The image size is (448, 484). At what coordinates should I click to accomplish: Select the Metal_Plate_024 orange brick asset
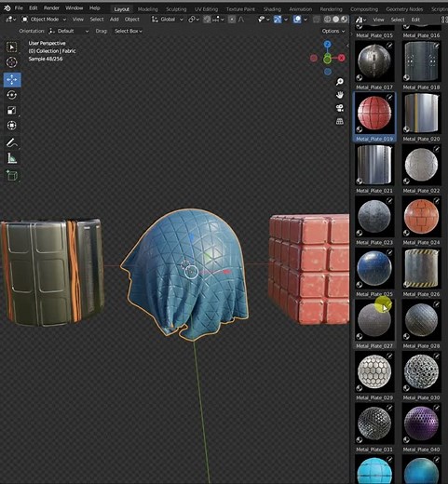pyautogui.click(x=421, y=217)
